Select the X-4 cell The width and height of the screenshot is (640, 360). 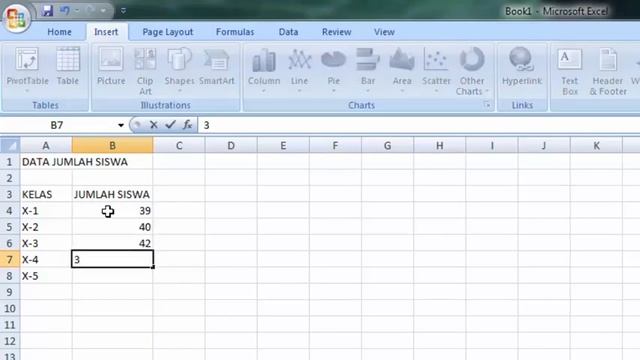[x=46, y=260]
